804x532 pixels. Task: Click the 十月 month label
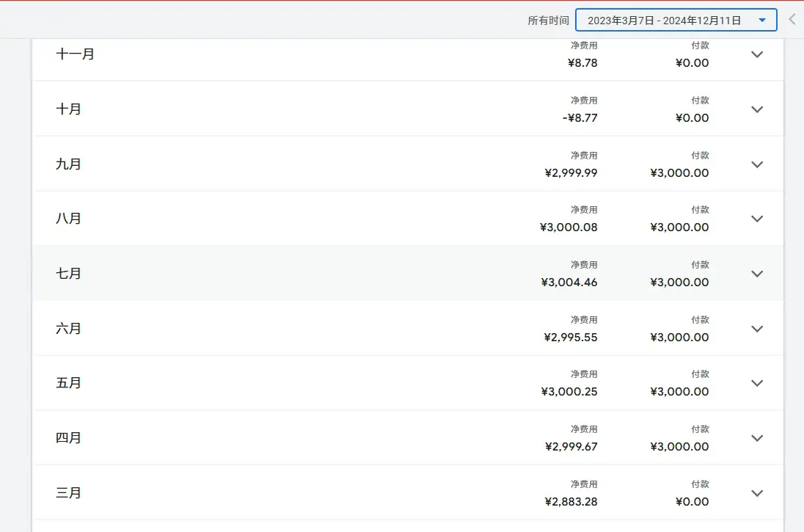tap(68, 109)
